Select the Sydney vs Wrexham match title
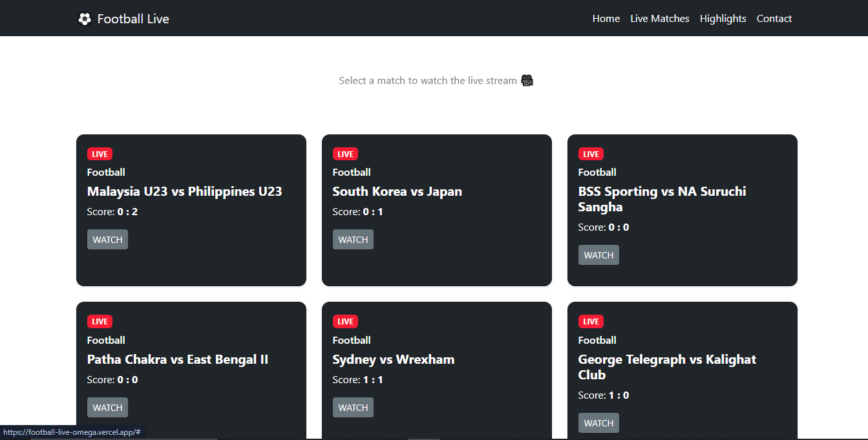The width and height of the screenshot is (868, 440). coord(393,360)
